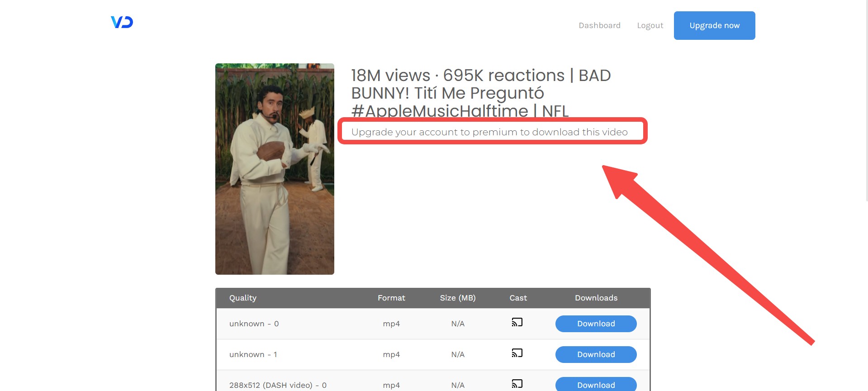Click the VD logo icon
Screen dimensions: 868x391
pyautogui.click(x=122, y=22)
